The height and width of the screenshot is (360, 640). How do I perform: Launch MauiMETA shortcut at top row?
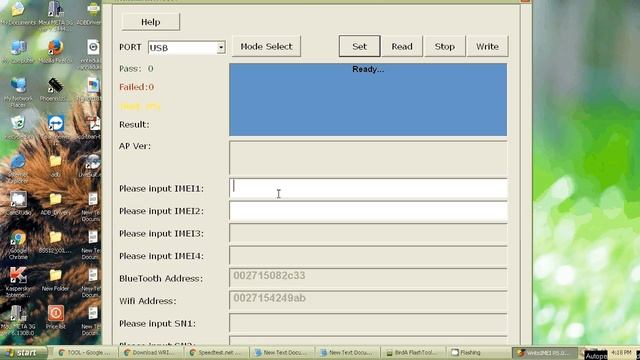click(x=55, y=16)
